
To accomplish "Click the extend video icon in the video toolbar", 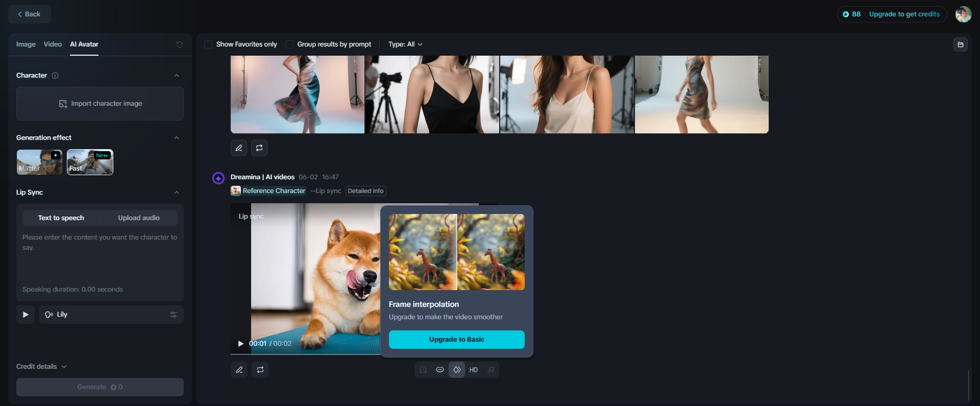I will (x=423, y=370).
